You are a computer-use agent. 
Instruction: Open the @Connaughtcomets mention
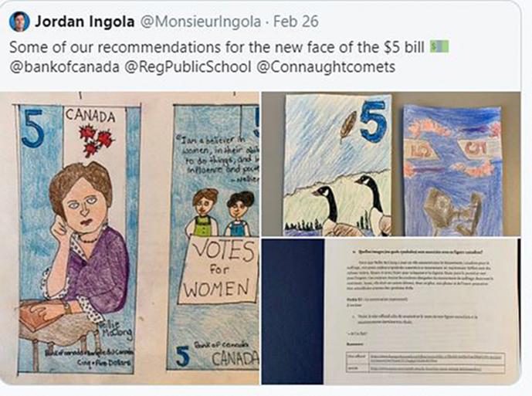pyautogui.click(x=326, y=67)
